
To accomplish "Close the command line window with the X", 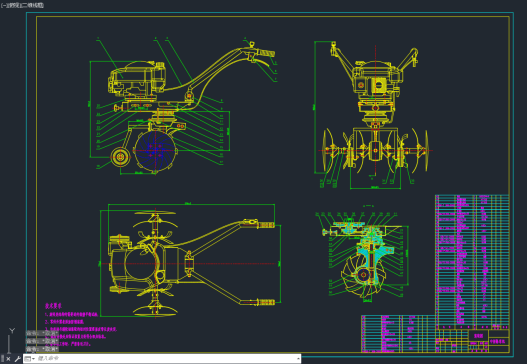I will pyautogui.click(x=8, y=359).
